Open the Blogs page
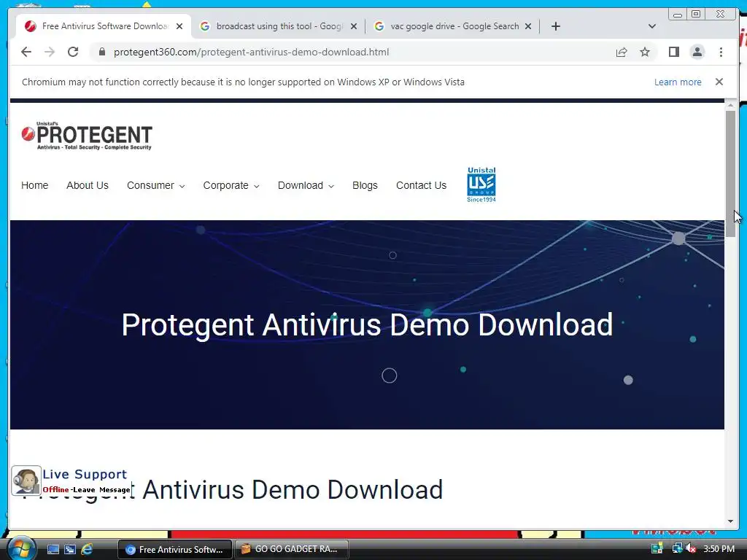747x560 pixels. click(x=365, y=185)
